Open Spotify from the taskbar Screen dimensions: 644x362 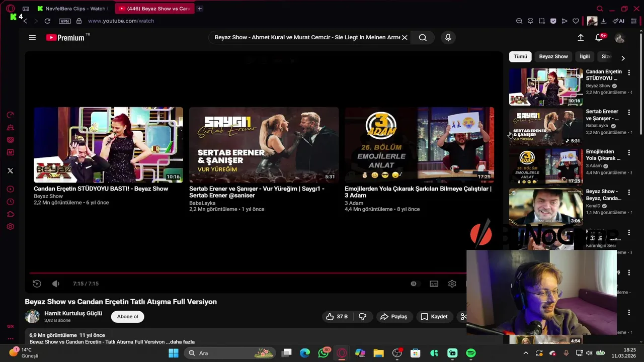[471, 353]
